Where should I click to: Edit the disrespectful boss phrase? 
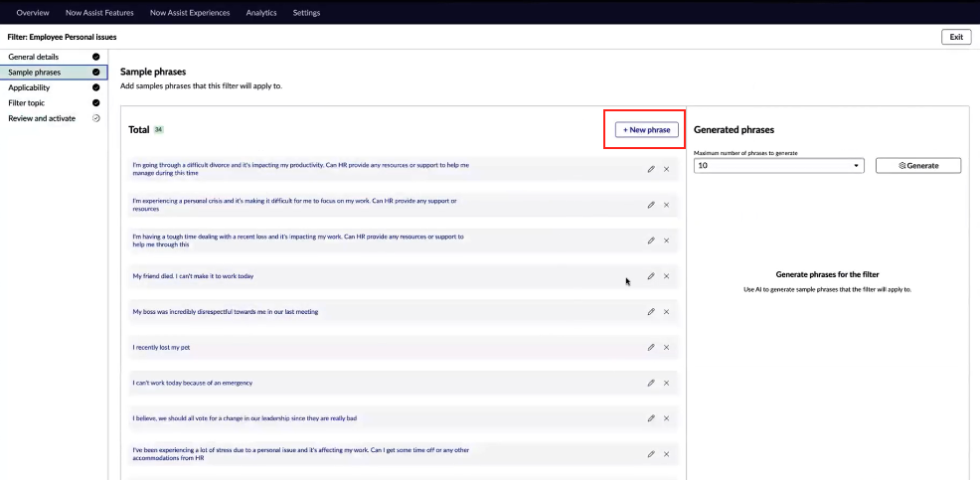coord(651,311)
